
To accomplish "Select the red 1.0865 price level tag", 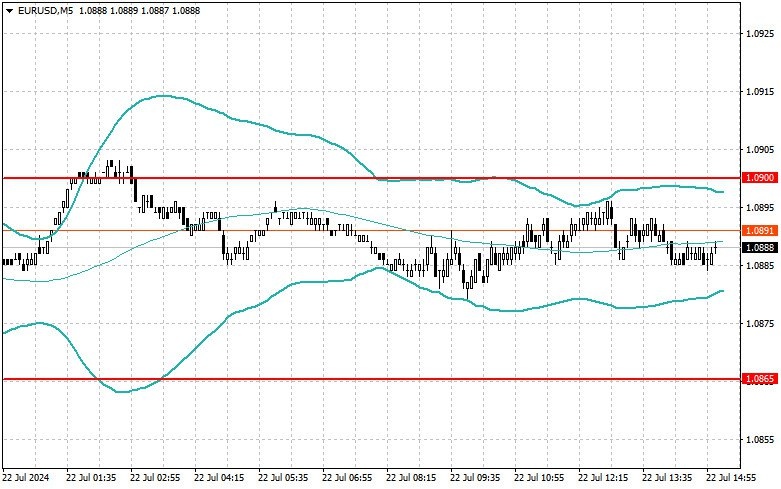I will [760, 379].
